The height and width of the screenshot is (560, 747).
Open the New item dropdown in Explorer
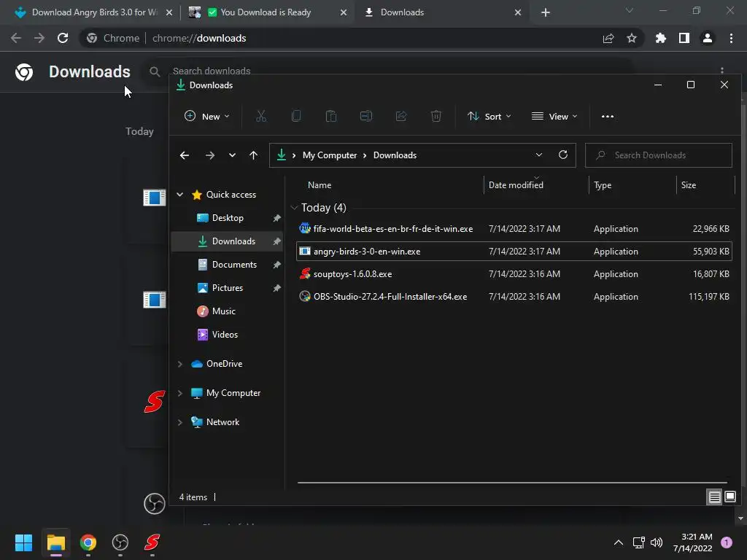207,116
